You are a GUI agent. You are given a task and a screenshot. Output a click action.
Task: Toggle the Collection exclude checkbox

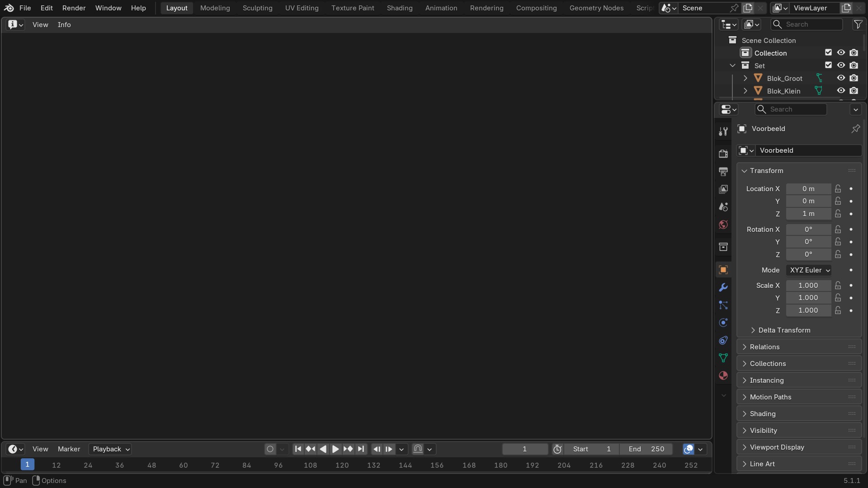click(828, 53)
